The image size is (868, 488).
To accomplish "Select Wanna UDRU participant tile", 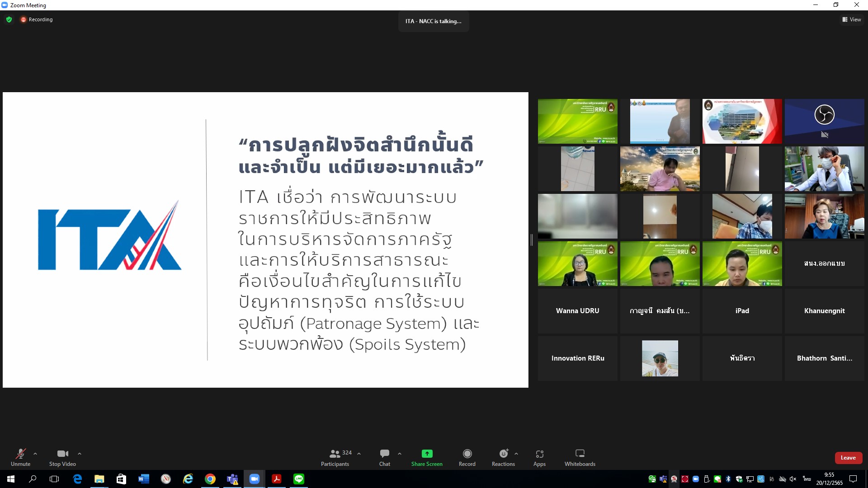I will point(577,311).
